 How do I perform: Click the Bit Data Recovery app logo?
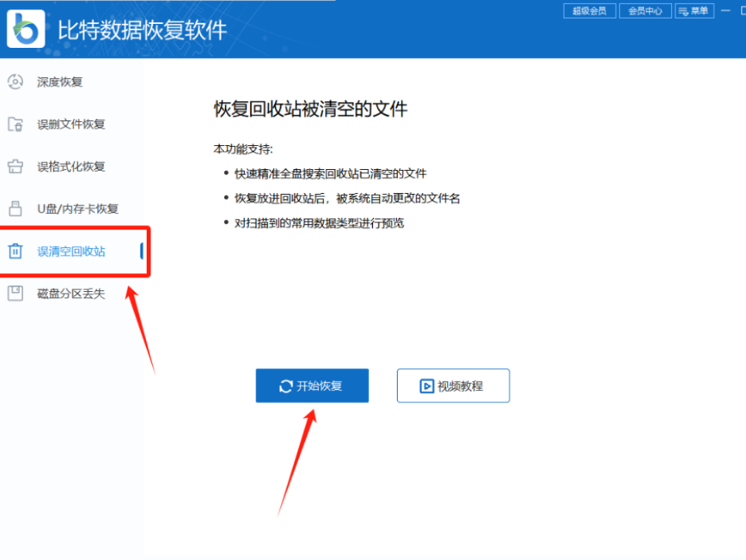tap(26, 29)
